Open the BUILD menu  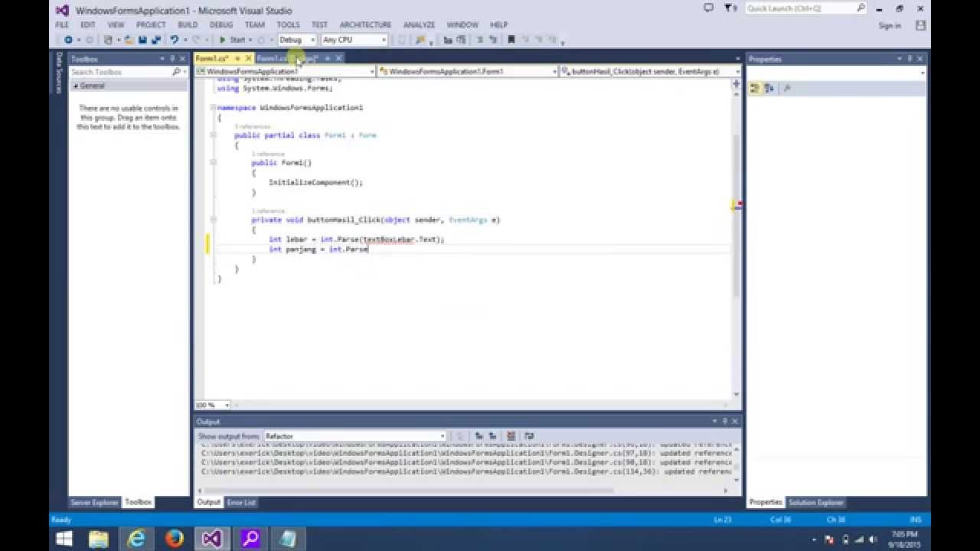tap(188, 24)
